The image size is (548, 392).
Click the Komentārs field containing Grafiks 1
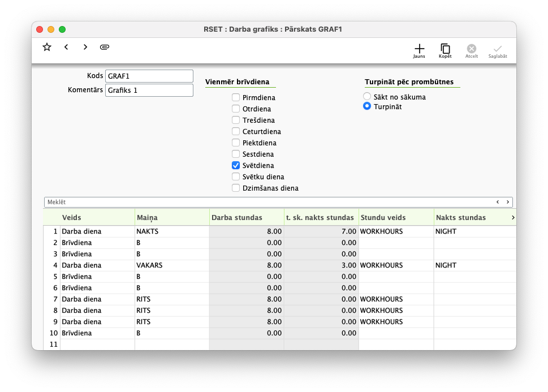[x=149, y=90]
